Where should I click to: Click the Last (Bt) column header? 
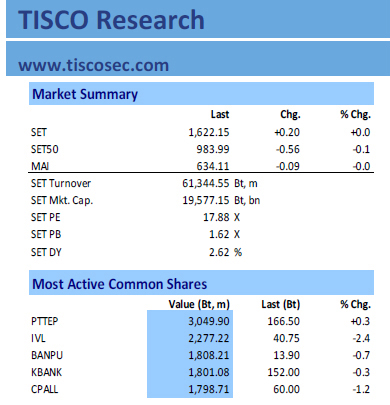pyautogui.click(x=281, y=304)
